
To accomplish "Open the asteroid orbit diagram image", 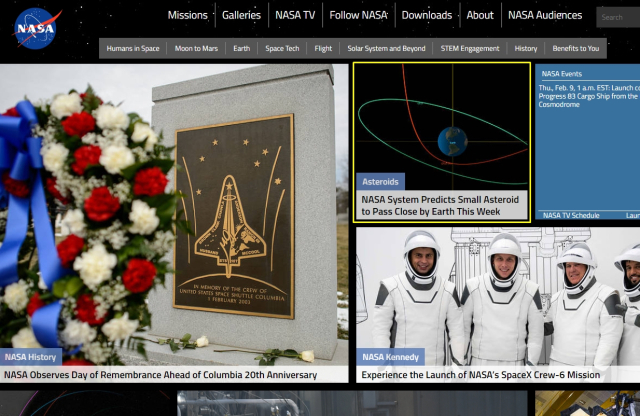I will [x=442, y=127].
